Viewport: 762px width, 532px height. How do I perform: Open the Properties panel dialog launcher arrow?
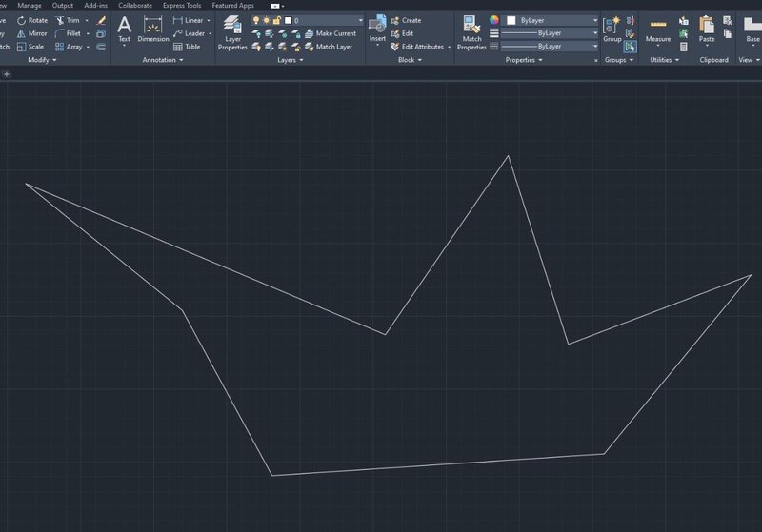tap(596, 60)
